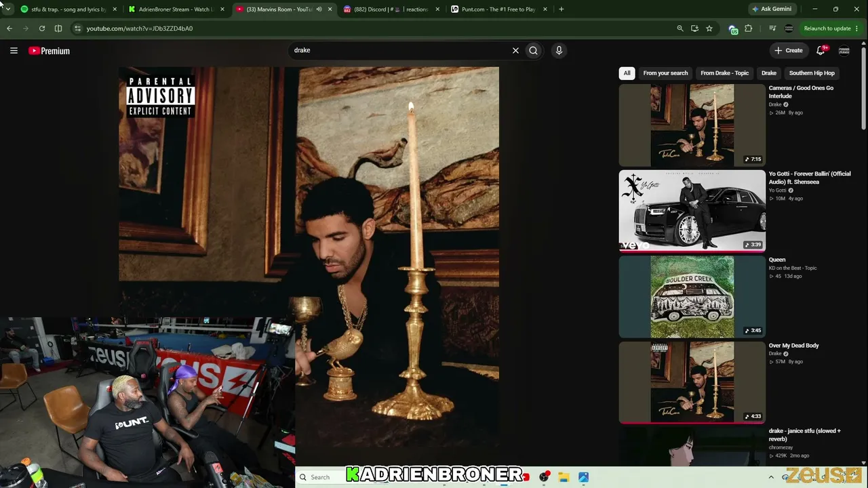868x488 pixels.
Task: Click the Ask Gemini button
Action: click(772, 9)
